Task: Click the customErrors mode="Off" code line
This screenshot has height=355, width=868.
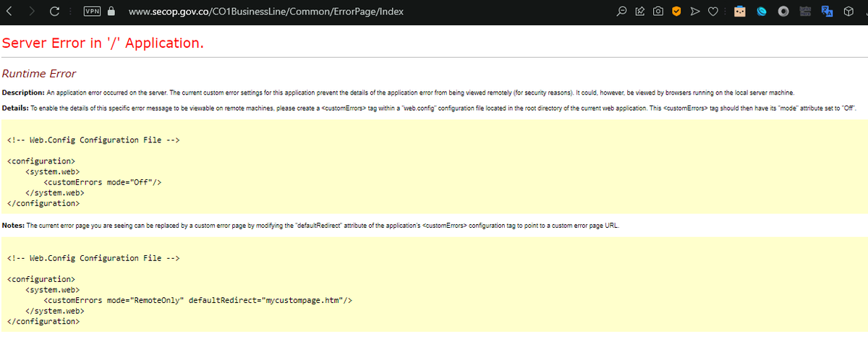Action: pos(102,182)
